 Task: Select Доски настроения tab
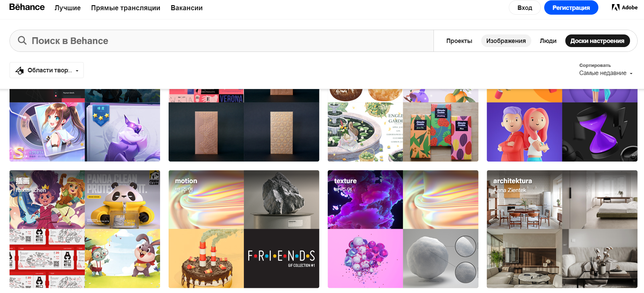tap(597, 41)
